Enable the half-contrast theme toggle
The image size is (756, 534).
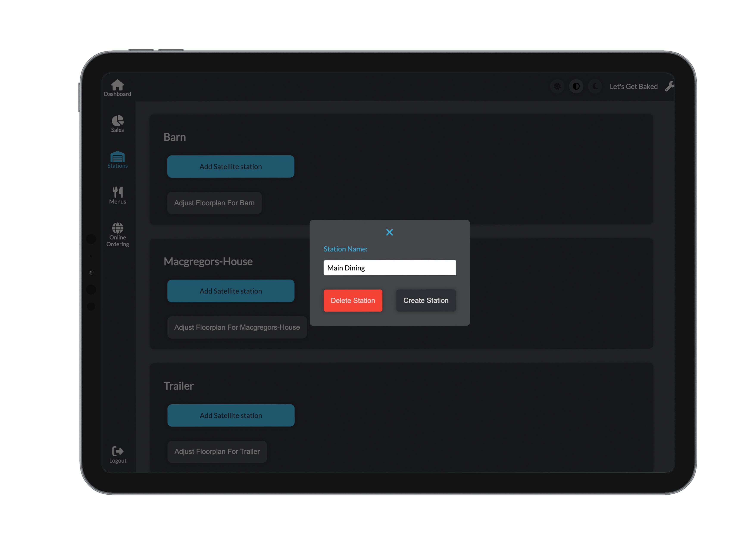point(576,87)
